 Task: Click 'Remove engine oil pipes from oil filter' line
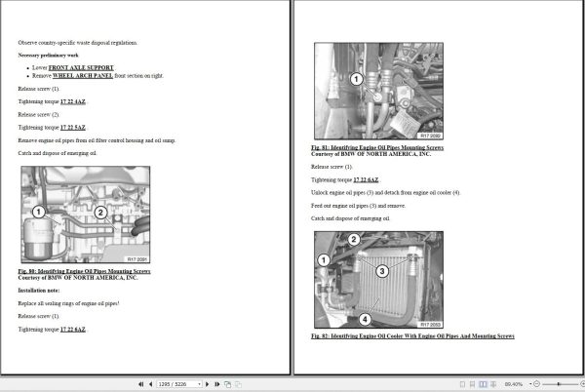click(97, 140)
